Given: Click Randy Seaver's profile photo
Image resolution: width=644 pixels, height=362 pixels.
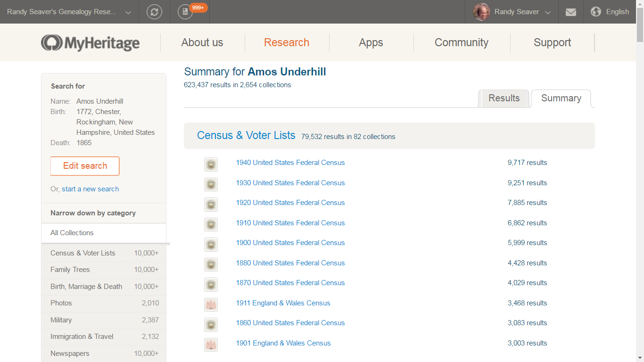Looking at the screenshot, I should [x=480, y=12].
